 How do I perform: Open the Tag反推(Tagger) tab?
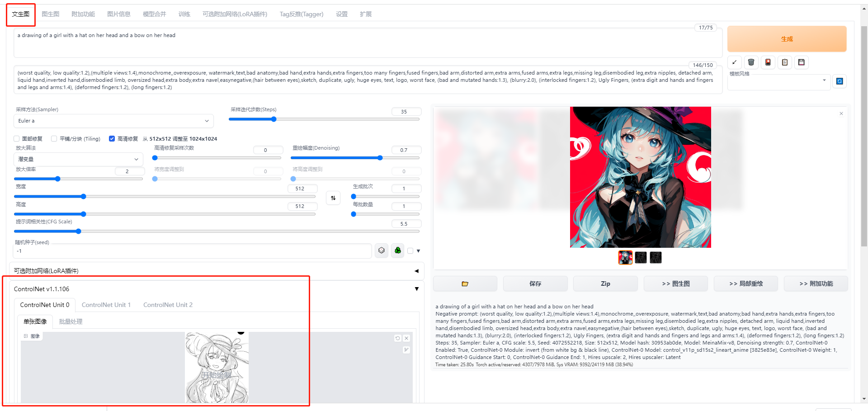[x=302, y=14]
